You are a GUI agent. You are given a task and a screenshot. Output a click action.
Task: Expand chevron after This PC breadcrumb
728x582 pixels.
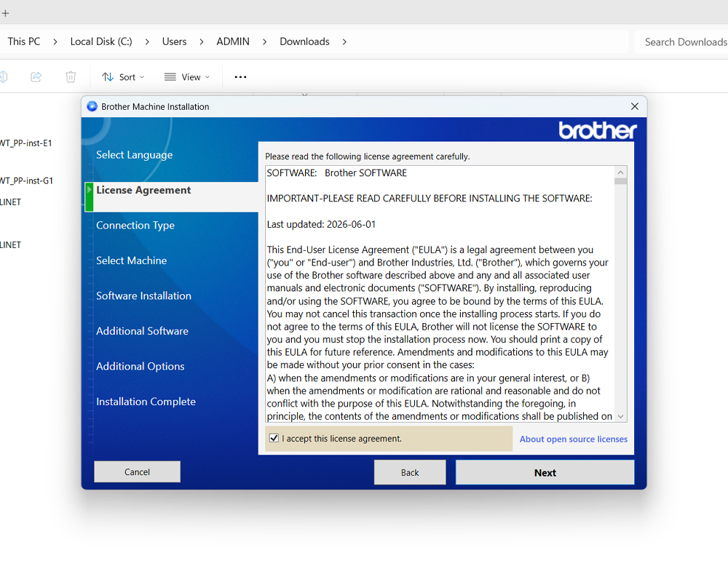pos(55,41)
